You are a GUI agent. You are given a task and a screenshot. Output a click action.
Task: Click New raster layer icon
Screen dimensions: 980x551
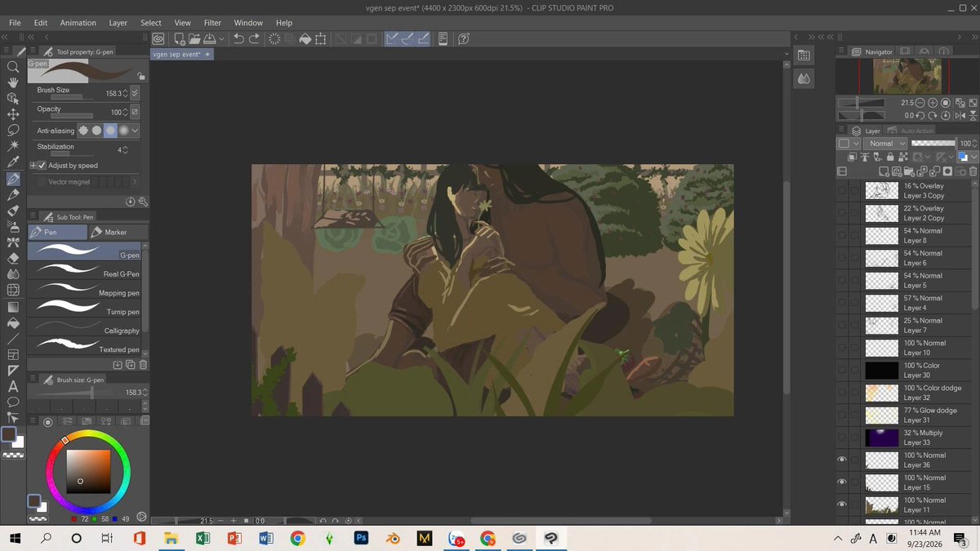point(884,171)
